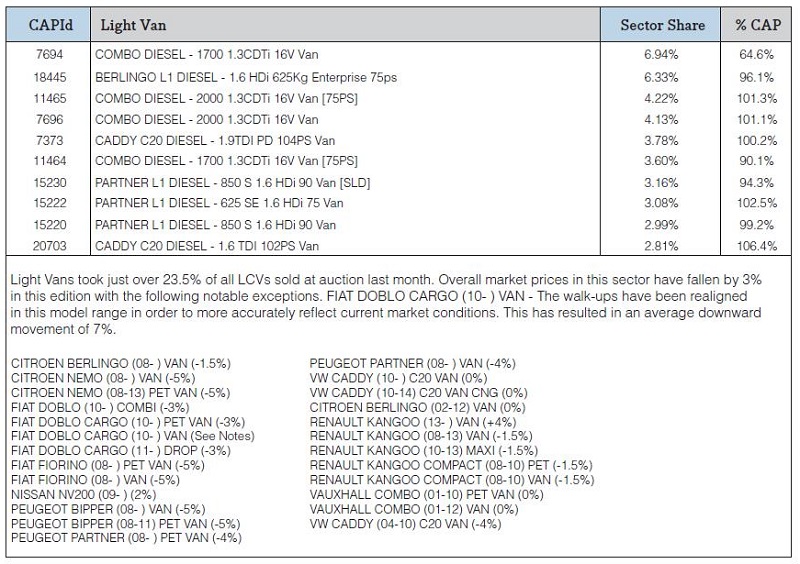Screen dimensions: 800x564
Task: Select CAPId 7694 in first row
Action: pos(49,54)
